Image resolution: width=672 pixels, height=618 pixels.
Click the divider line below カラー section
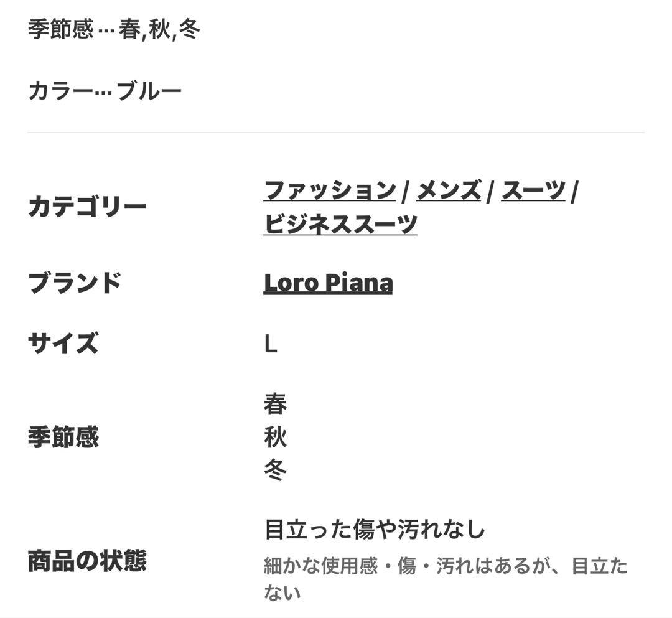tap(336, 131)
